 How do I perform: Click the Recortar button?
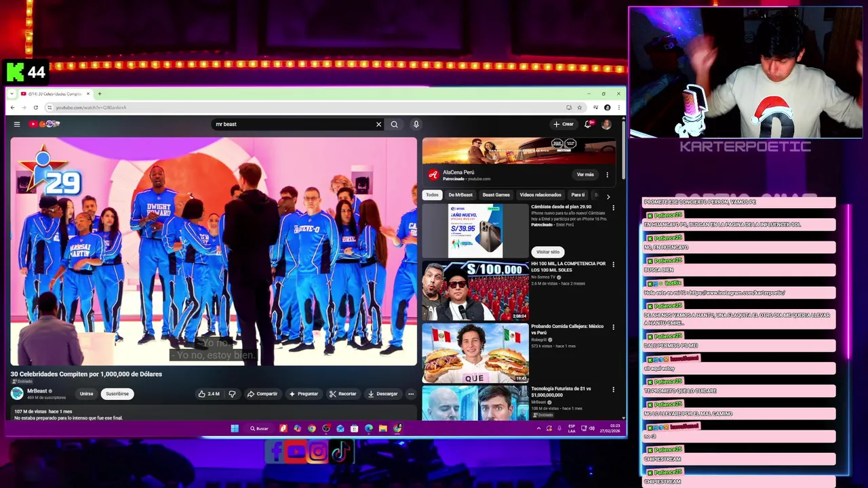click(342, 394)
